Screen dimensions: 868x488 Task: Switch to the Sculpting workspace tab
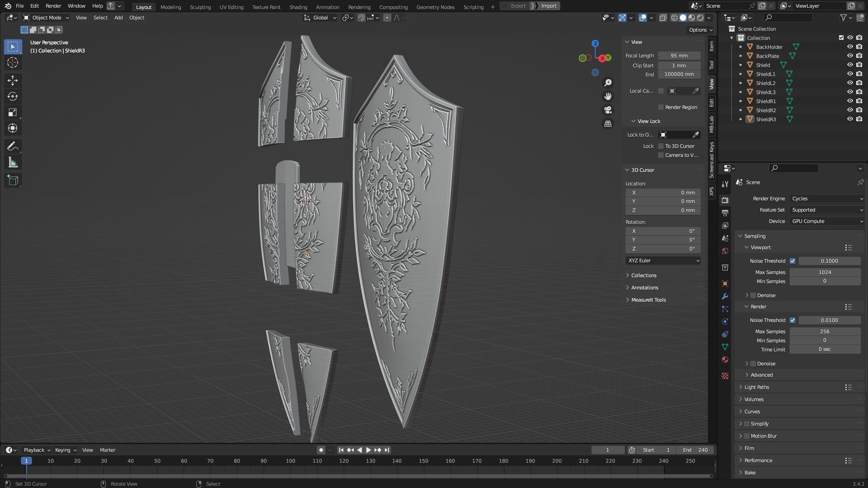200,7
